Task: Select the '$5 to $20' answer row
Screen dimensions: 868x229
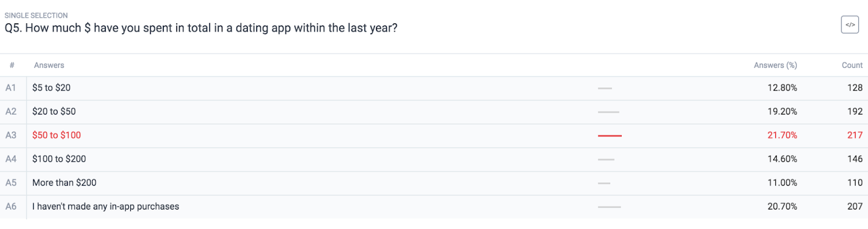Action: 434,88
